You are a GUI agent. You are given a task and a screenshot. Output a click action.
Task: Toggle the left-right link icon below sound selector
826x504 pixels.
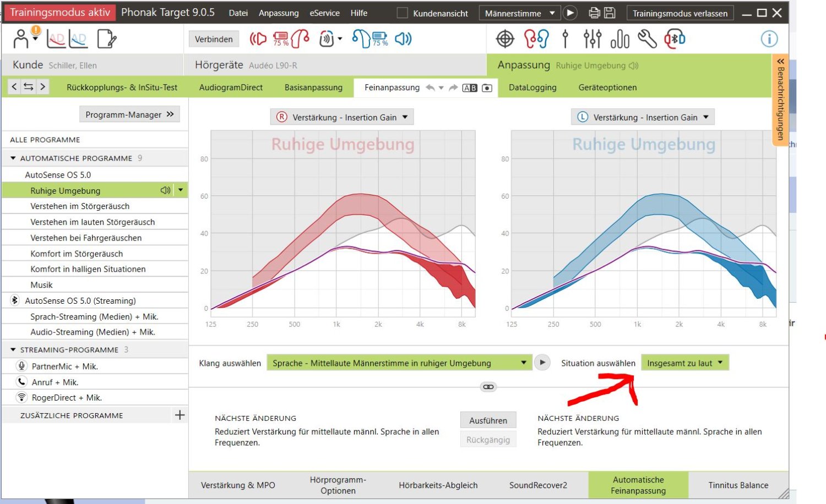[488, 387]
